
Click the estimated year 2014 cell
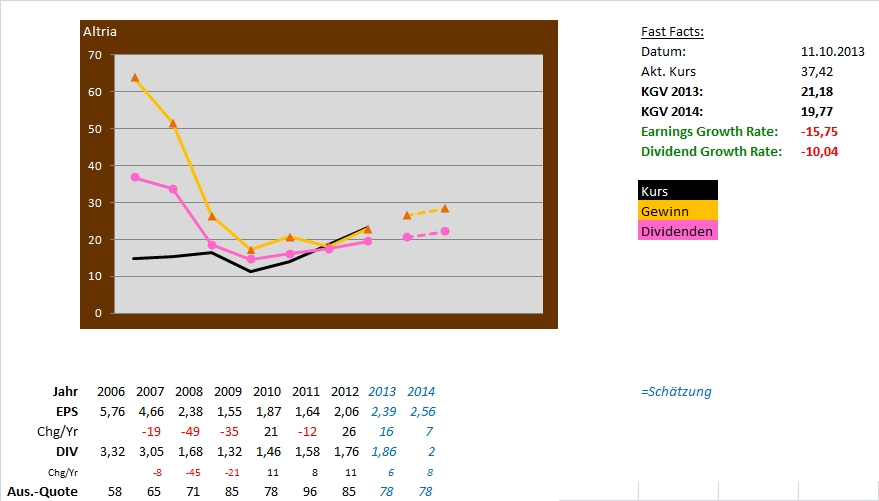click(x=421, y=392)
